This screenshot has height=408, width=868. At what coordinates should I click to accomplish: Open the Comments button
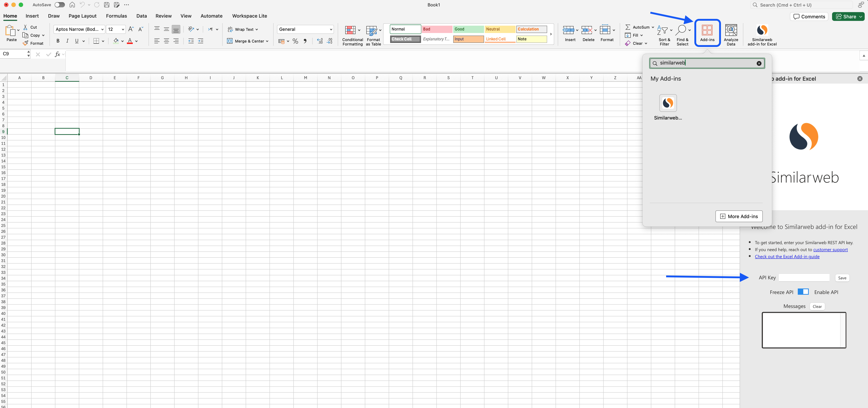point(809,16)
